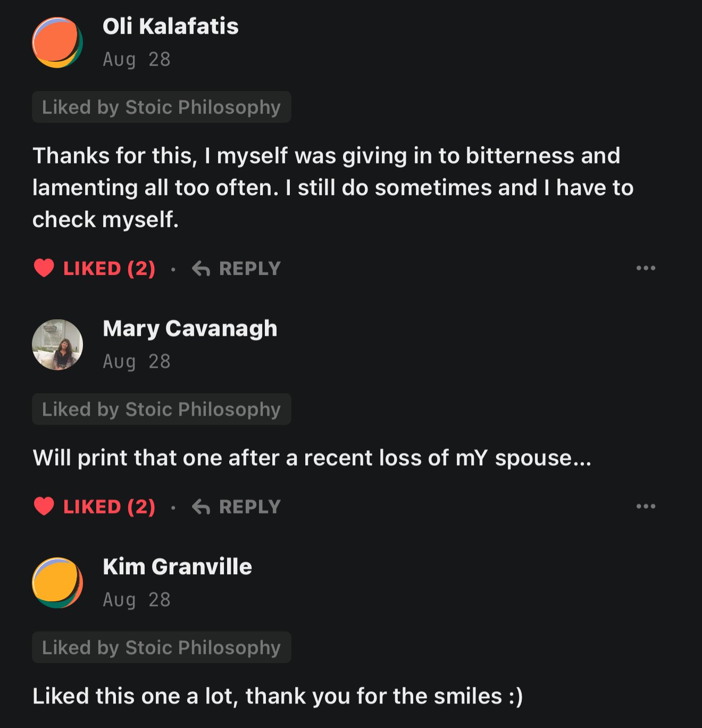Open Kim Granville's profile name link

point(177,567)
